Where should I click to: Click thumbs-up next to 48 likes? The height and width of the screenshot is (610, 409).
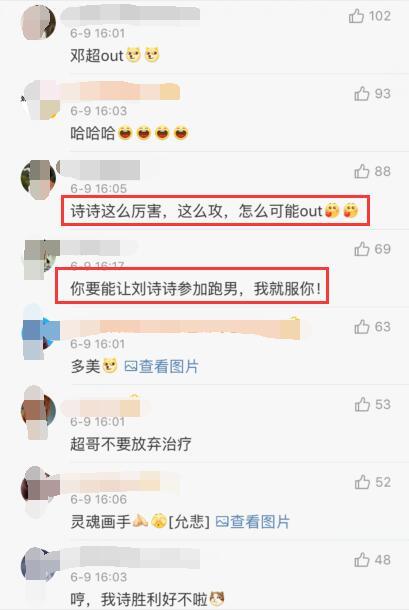coord(362,560)
